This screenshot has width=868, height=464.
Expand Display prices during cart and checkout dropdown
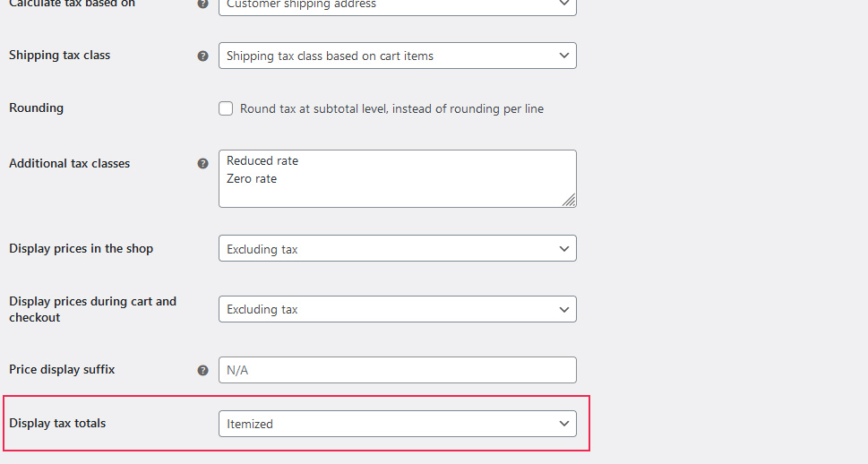tap(397, 309)
